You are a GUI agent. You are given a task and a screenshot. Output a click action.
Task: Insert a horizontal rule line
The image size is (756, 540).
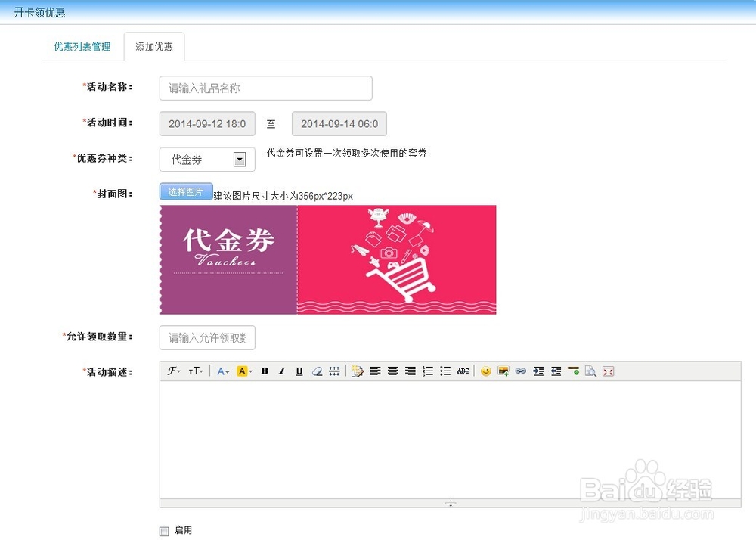[x=334, y=371]
